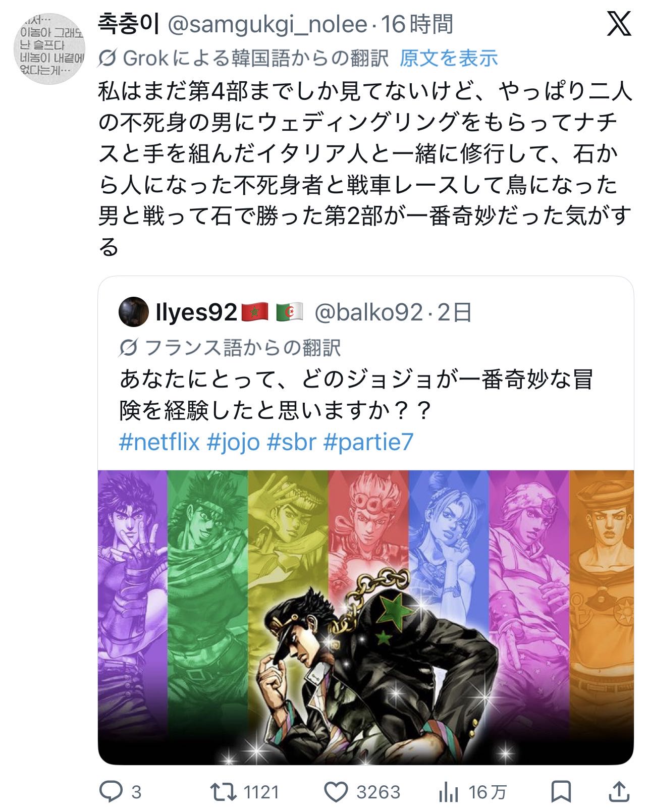Open the #partie7 hashtag
Viewport: 648px width, 812px height.
click(368, 442)
